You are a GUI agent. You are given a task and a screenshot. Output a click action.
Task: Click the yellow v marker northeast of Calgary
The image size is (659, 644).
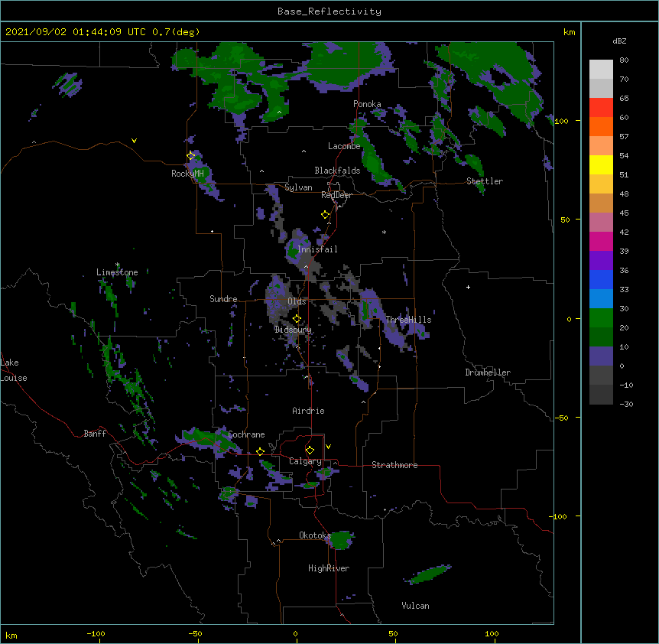(x=328, y=447)
